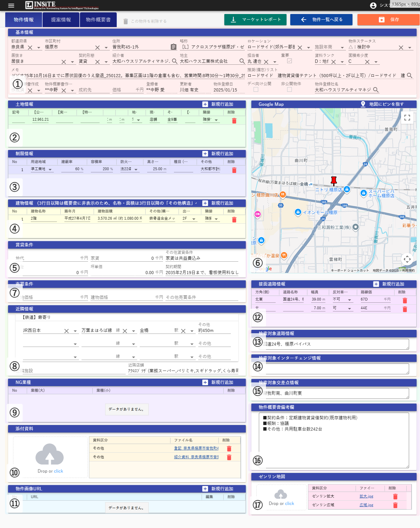Click the 保存 save button
The height and width of the screenshot is (528, 420).
[x=388, y=20]
